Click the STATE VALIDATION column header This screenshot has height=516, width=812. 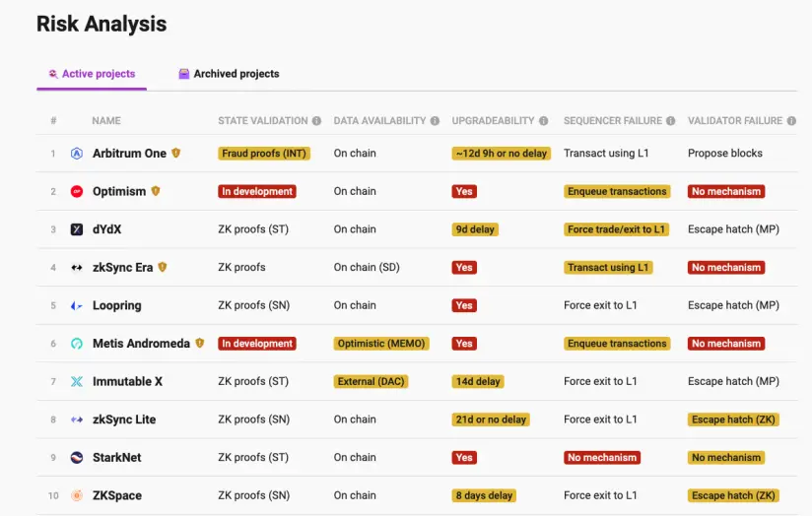pyautogui.click(x=263, y=120)
